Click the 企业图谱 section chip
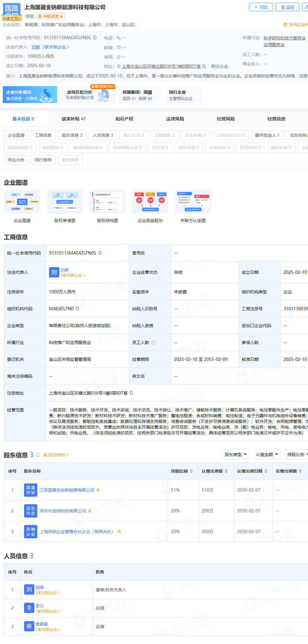Screen dimensions: 308x644 (16, 135)
